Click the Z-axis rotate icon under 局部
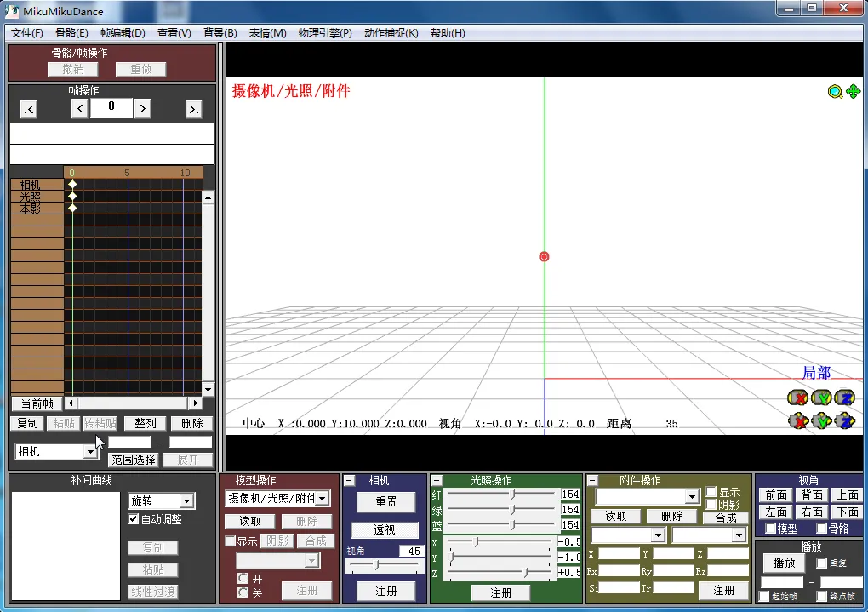Viewport: 868px width, 612px height. coord(844,398)
